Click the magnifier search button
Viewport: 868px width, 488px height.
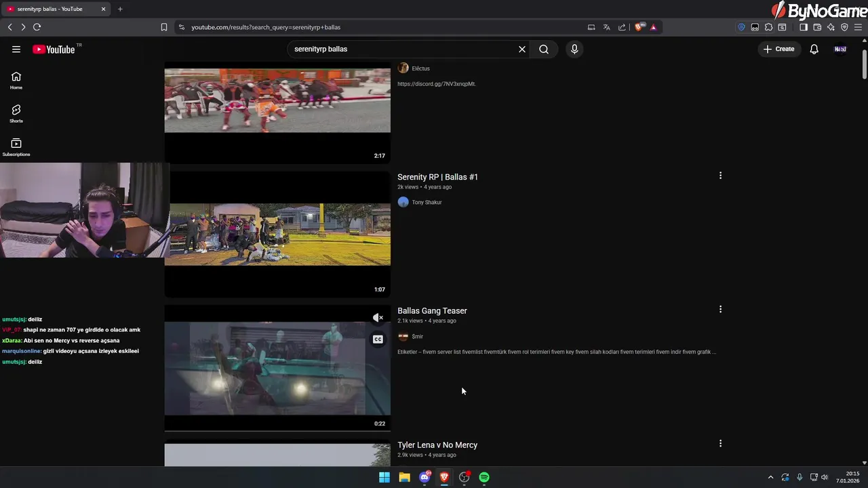pos(544,49)
